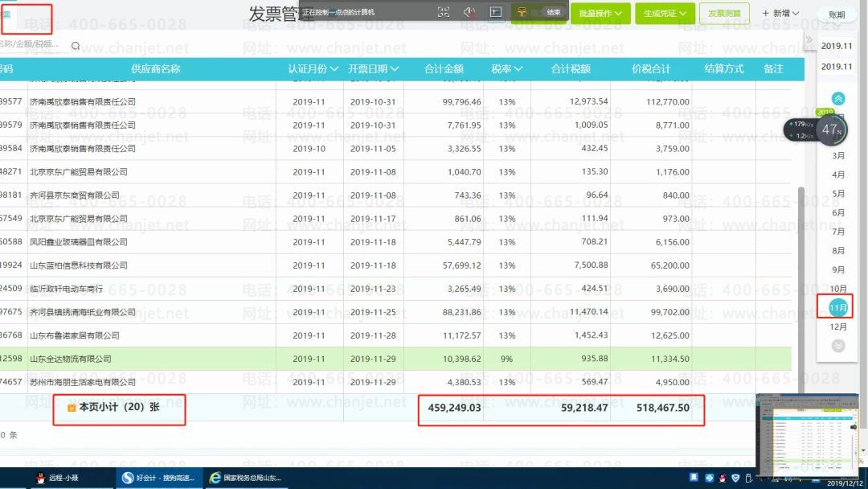The height and width of the screenshot is (489, 868).
Task: Click the previous year up-arrow circle icon
Action: (838, 99)
